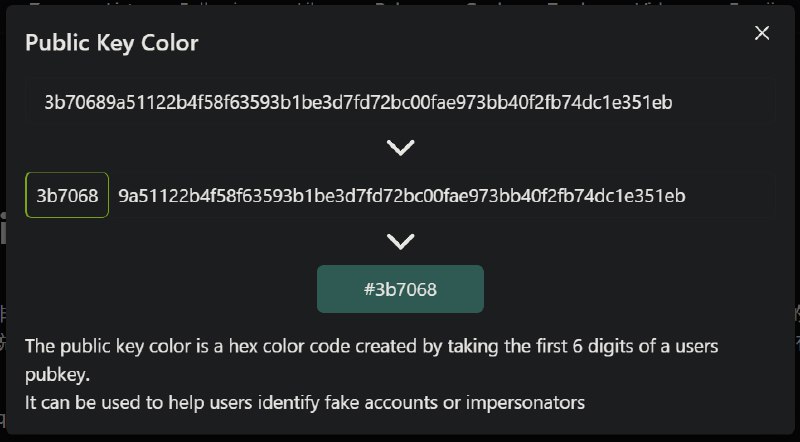Click "dc1e351eb" at the end of the top key

point(629,102)
